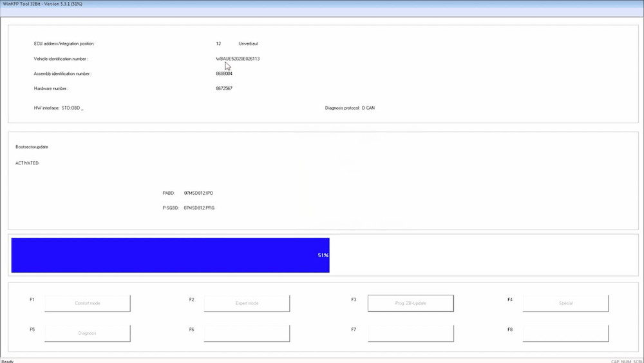Open the Special functions button

point(565,304)
